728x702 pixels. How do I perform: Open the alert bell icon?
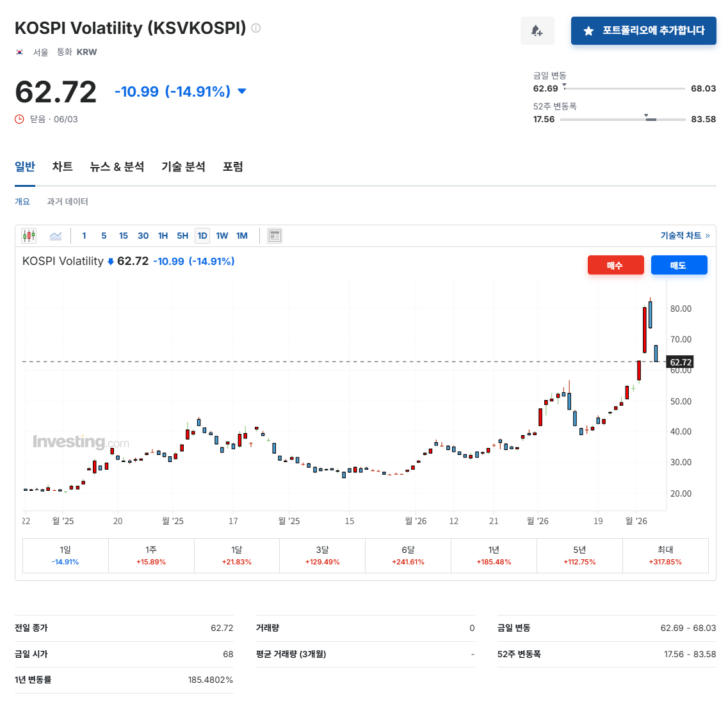pyautogui.click(x=537, y=31)
